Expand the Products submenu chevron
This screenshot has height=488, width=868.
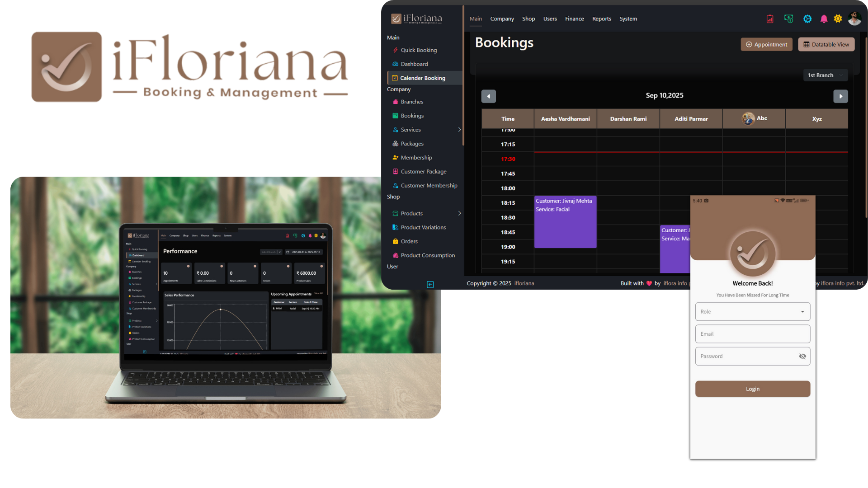click(x=460, y=213)
